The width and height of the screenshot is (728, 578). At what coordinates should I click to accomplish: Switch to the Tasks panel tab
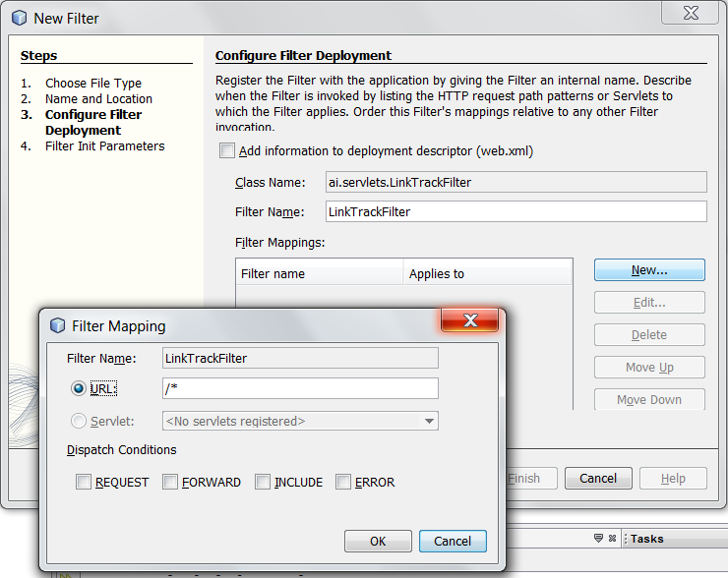[646, 539]
